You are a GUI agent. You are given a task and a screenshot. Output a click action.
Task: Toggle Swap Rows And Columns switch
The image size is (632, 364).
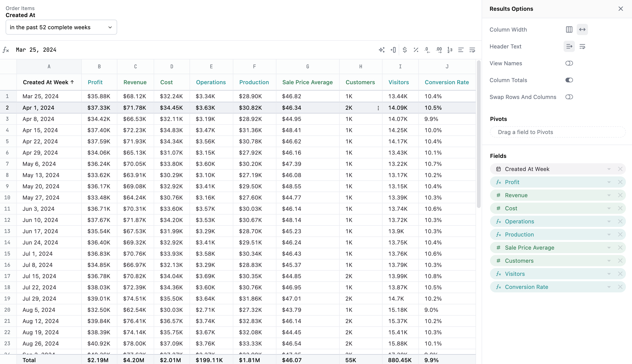(x=569, y=97)
